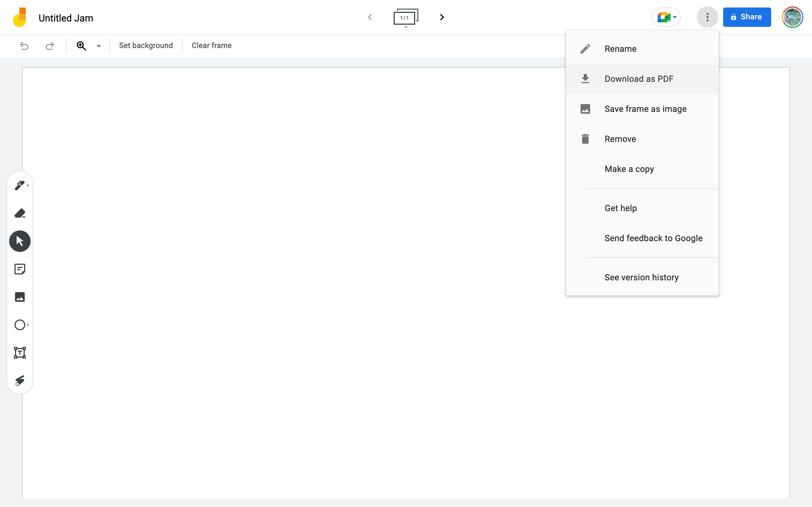Select the Frame tool
The image size is (812, 507).
(x=20, y=353)
